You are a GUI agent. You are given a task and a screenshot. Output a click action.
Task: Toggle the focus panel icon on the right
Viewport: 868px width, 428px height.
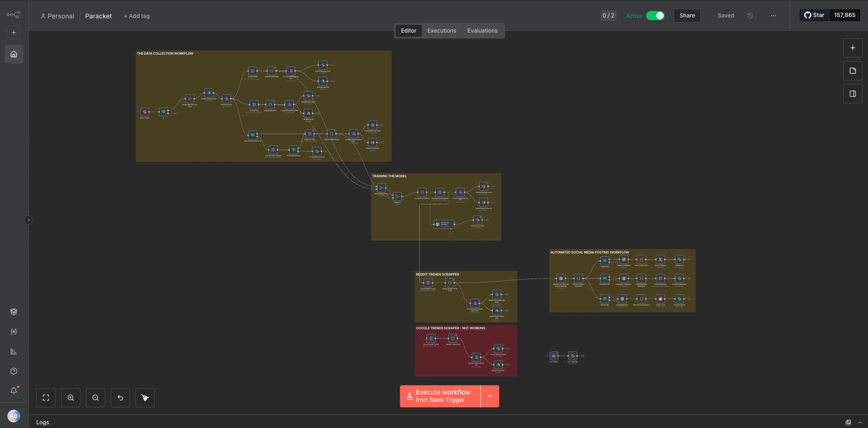(852, 94)
